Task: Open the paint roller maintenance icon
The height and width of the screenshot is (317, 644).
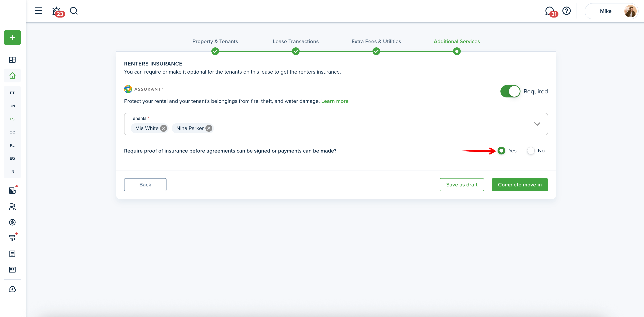Action: coord(12,238)
